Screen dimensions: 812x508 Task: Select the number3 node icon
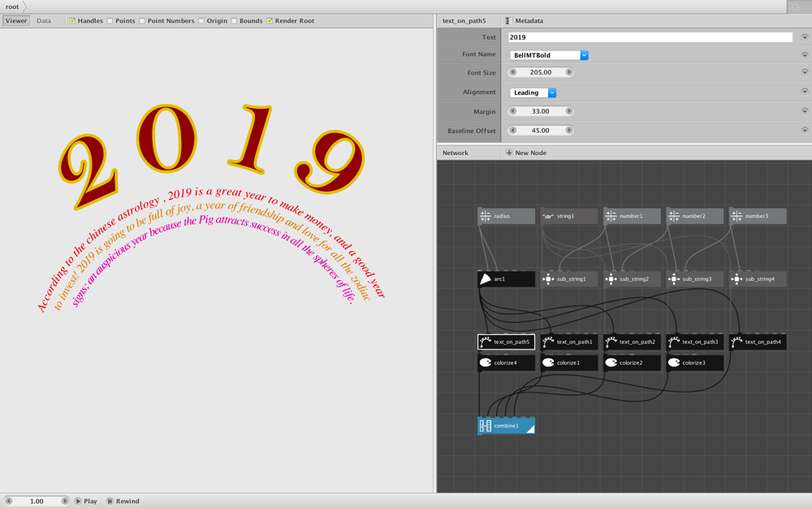click(x=736, y=216)
